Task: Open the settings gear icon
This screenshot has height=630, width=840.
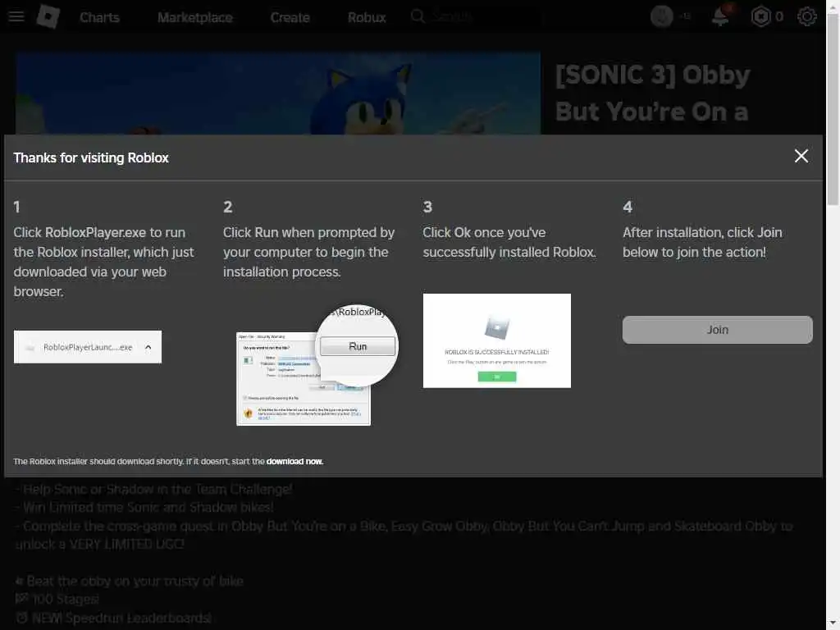Action: pyautogui.click(x=807, y=16)
